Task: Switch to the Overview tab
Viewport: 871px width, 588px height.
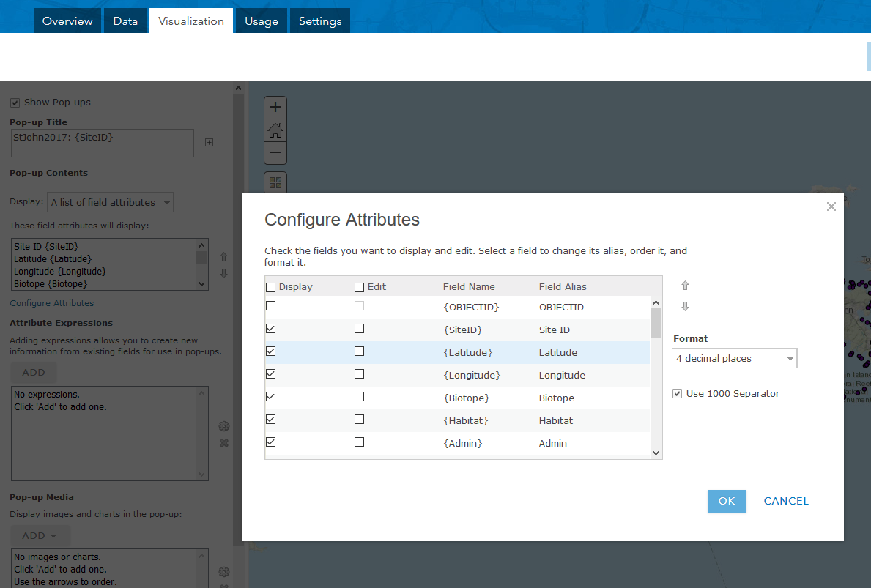Action: tap(67, 21)
